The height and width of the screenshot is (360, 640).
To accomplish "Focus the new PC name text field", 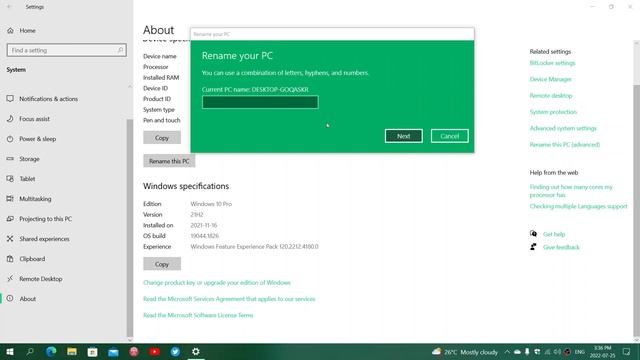I will (x=260, y=102).
